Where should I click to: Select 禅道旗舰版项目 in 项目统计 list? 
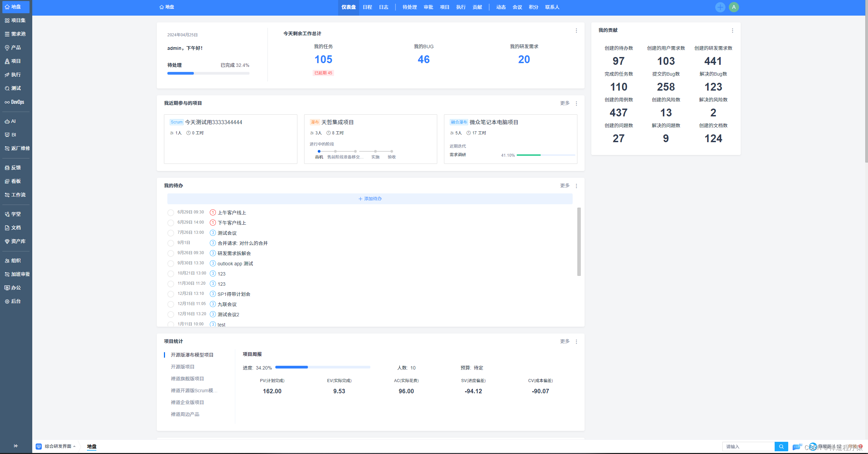click(187, 379)
